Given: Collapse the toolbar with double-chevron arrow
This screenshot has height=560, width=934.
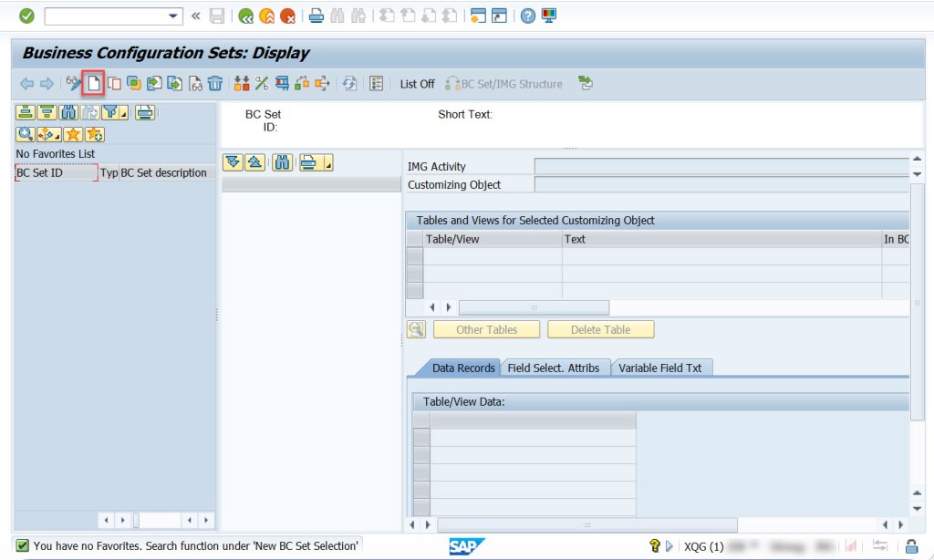Looking at the screenshot, I should [x=194, y=15].
